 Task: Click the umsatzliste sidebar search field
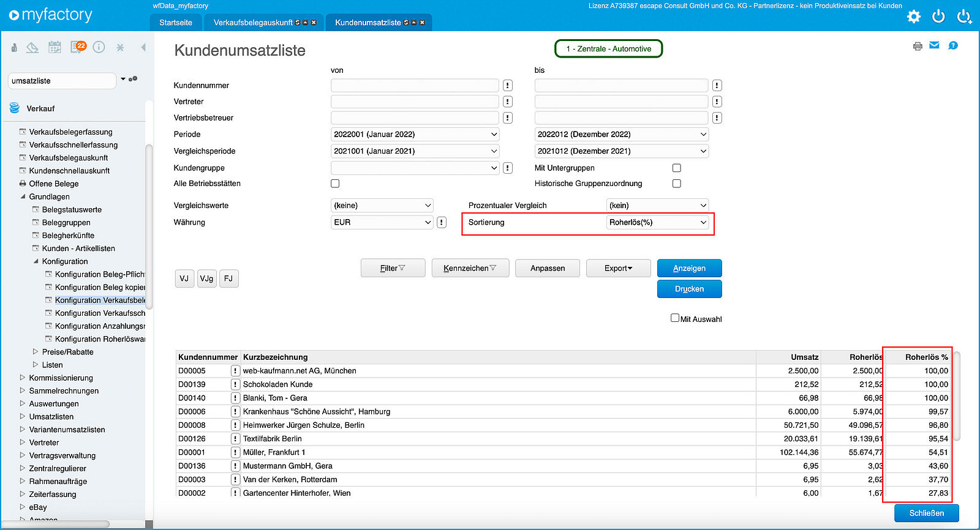coord(62,81)
